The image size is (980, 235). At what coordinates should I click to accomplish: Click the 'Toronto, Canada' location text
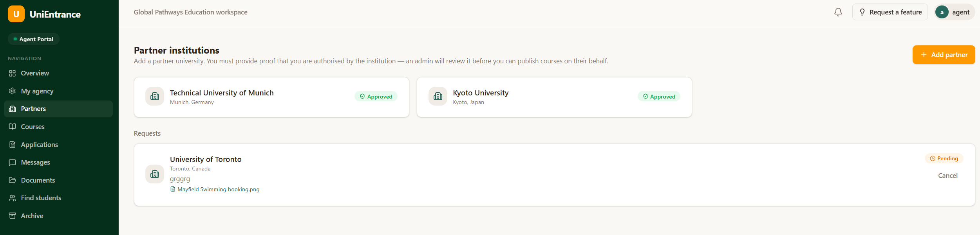coord(190,169)
